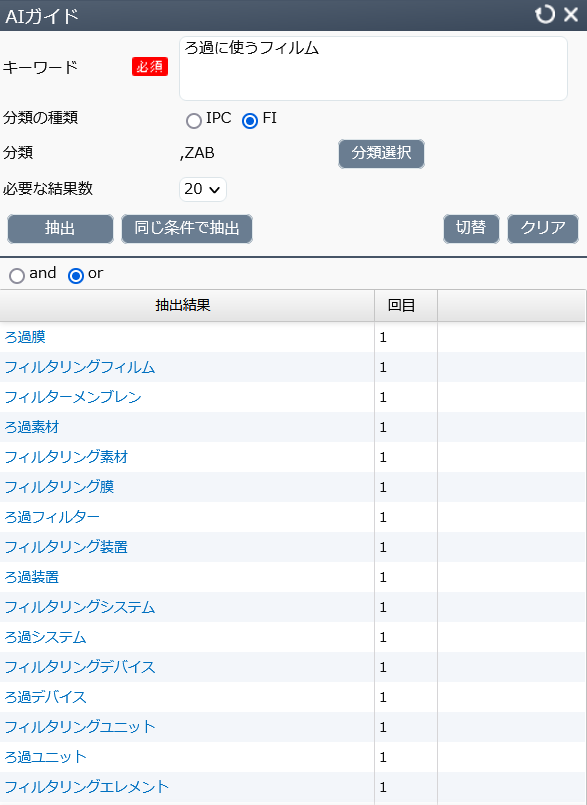Image resolution: width=587 pixels, height=805 pixels.
Task: Open the ろ過ユニット link
Action: [x=45, y=757]
